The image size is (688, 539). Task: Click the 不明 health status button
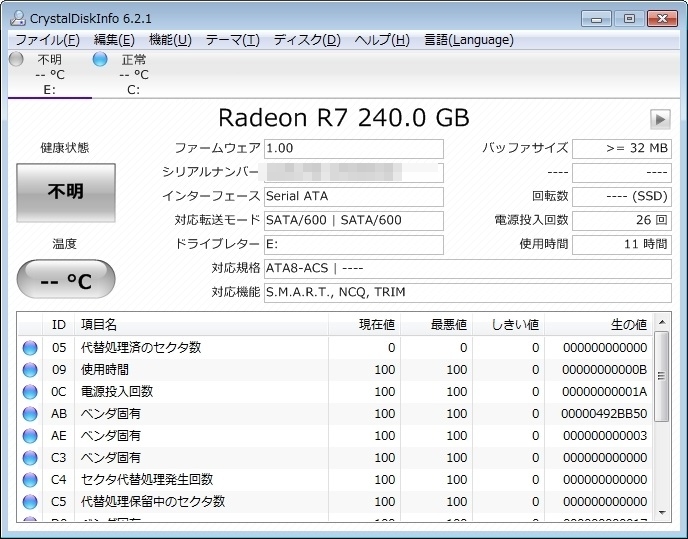click(66, 192)
